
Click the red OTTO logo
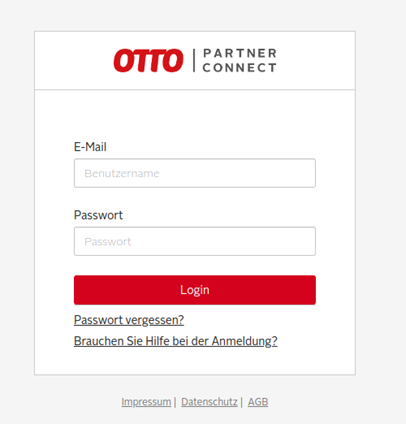(148, 60)
